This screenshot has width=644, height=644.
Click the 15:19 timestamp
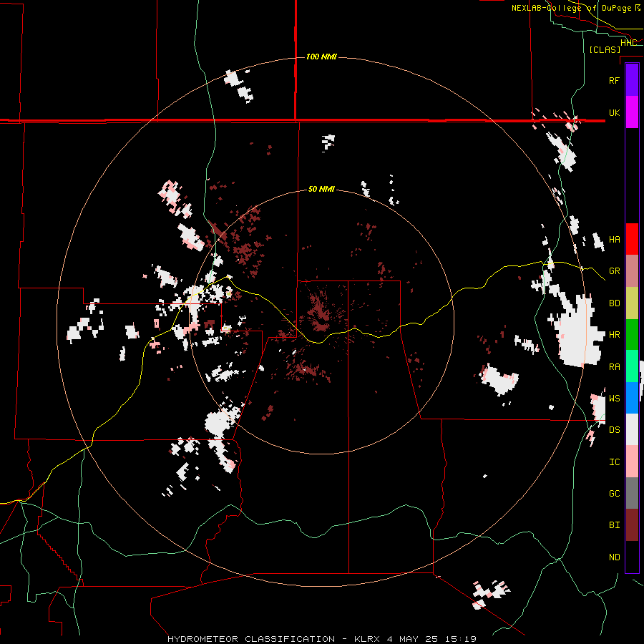[x=462, y=639]
